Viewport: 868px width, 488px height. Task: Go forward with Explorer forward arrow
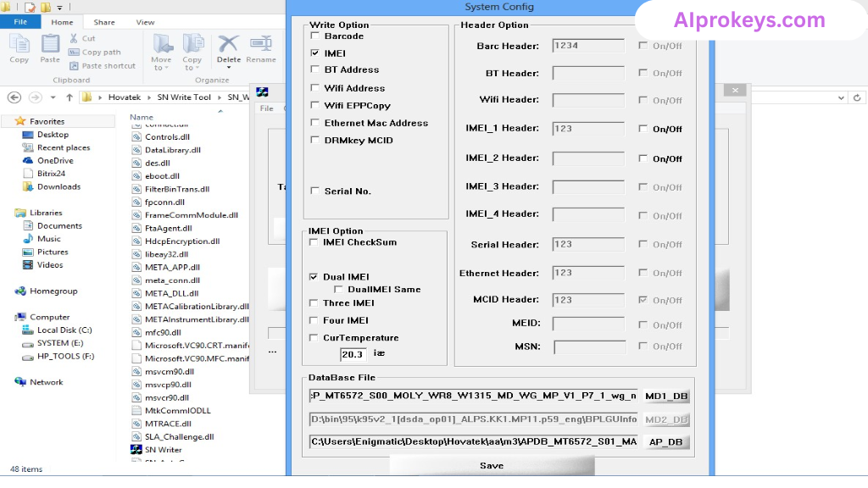(35, 97)
